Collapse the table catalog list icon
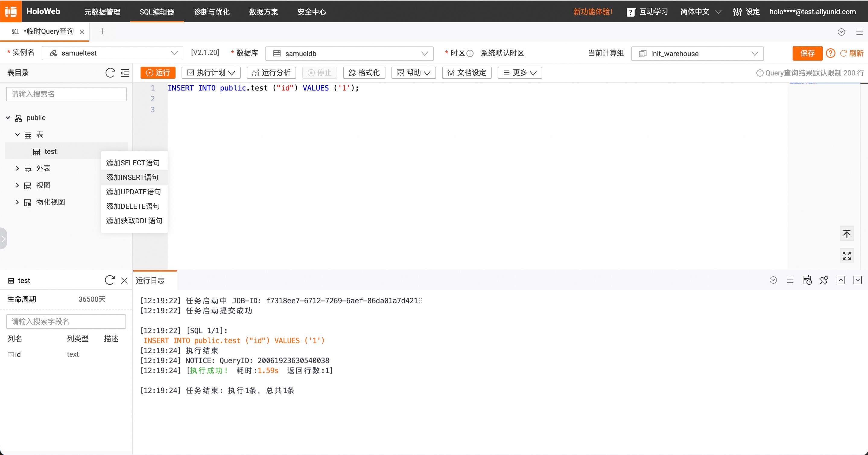The width and height of the screenshot is (868, 455). pos(125,73)
